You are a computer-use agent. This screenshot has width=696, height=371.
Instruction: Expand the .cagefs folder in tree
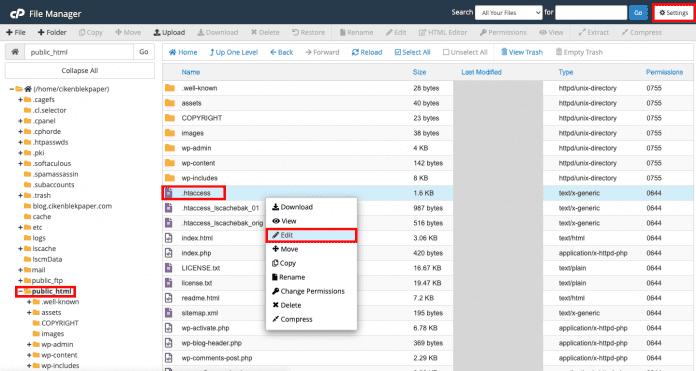(20, 99)
